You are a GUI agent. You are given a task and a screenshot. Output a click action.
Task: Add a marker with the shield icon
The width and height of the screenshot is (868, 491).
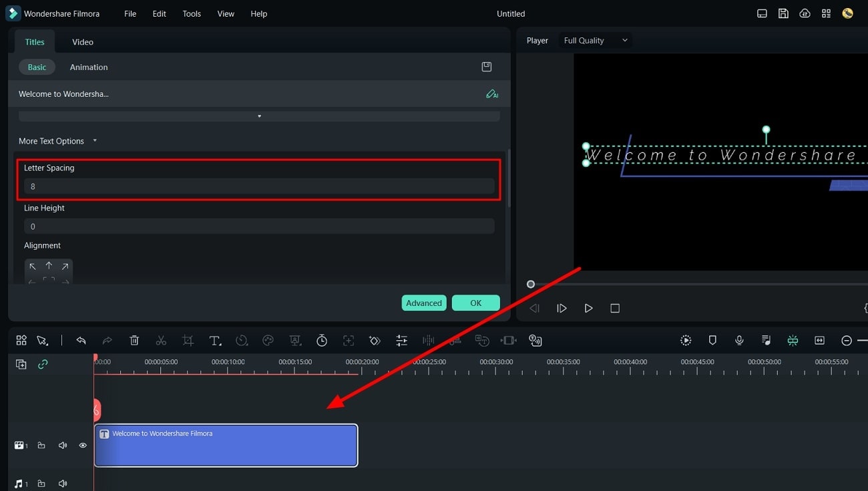pos(712,341)
